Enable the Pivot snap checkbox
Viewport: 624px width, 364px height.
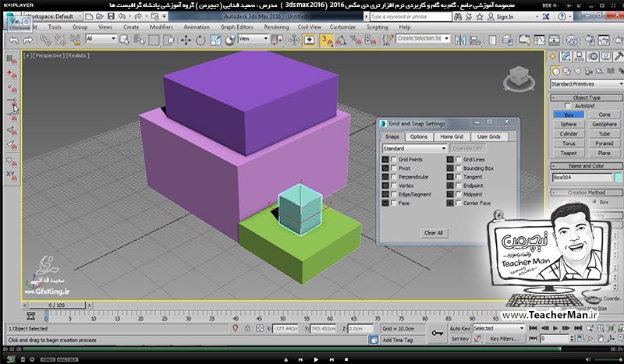[394, 168]
